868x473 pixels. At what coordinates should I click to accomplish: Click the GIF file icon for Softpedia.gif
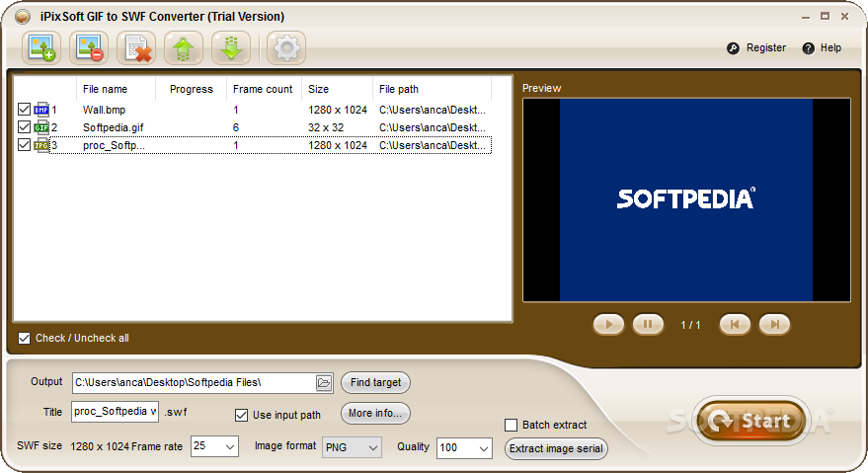41,127
